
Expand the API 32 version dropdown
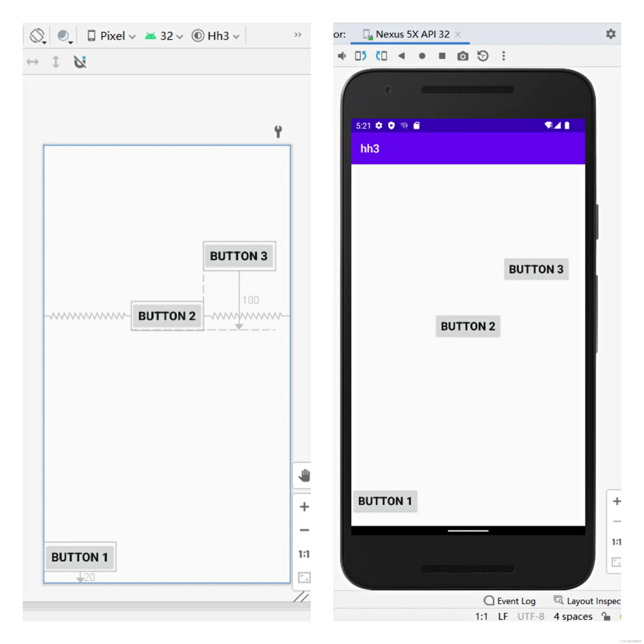[x=164, y=36]
